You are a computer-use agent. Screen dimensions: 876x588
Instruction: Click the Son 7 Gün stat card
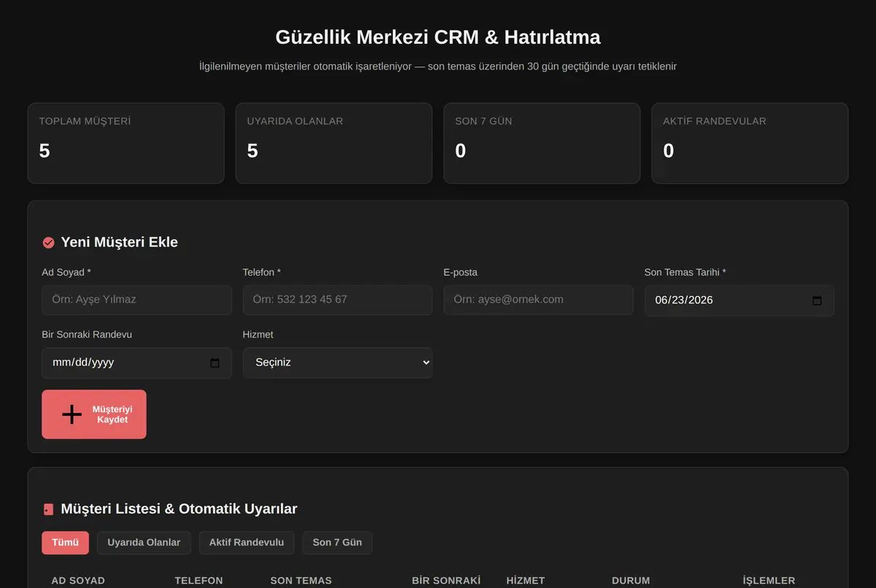point(542,143)
